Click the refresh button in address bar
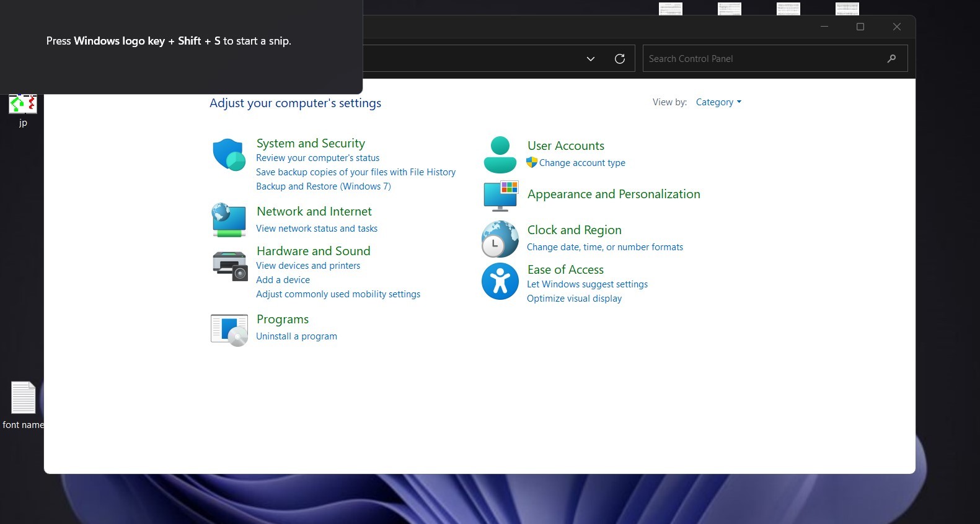Viewport: 980px width, 524px height. [620, 59]
